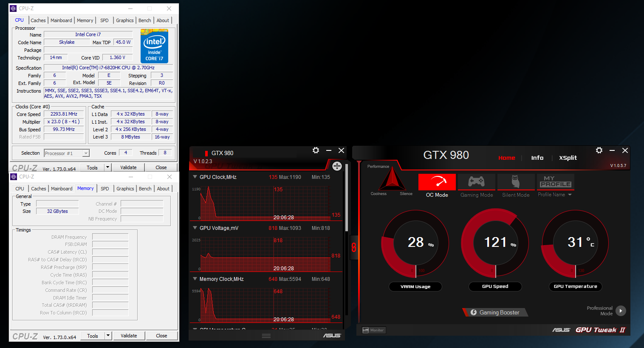Open Bench tab in top CPU-Z
644x348 pixels.
[x=145, y=20]
